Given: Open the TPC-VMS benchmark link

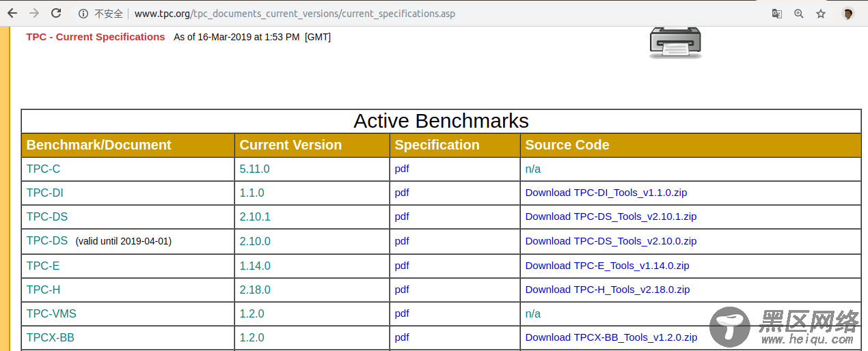Looking at the screenshot, I should [51, 313].
